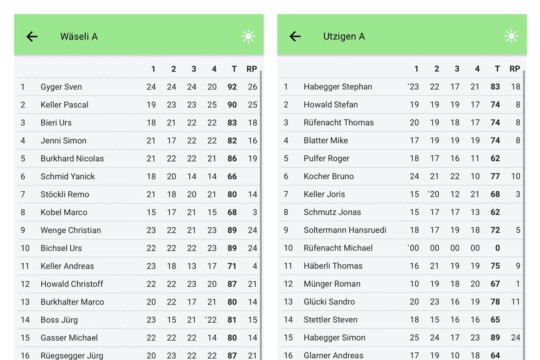Toggle brightness icon in Wäseli A header
The height and width of the screenshot is (360, 540).
click(x=248, y=36)
